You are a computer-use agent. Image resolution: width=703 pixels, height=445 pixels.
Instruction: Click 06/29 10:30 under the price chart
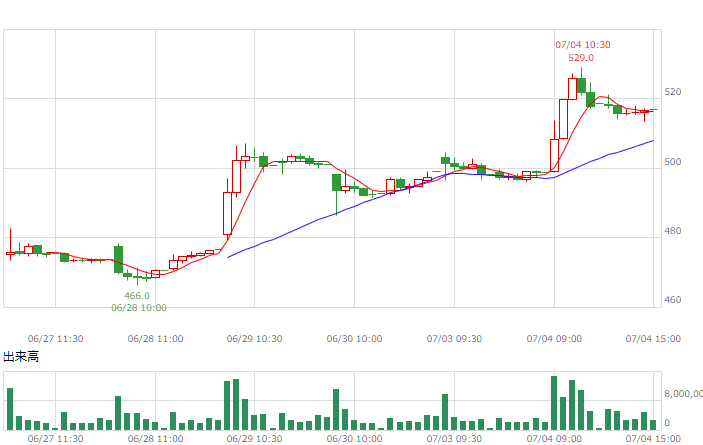[x=255, y=339]
